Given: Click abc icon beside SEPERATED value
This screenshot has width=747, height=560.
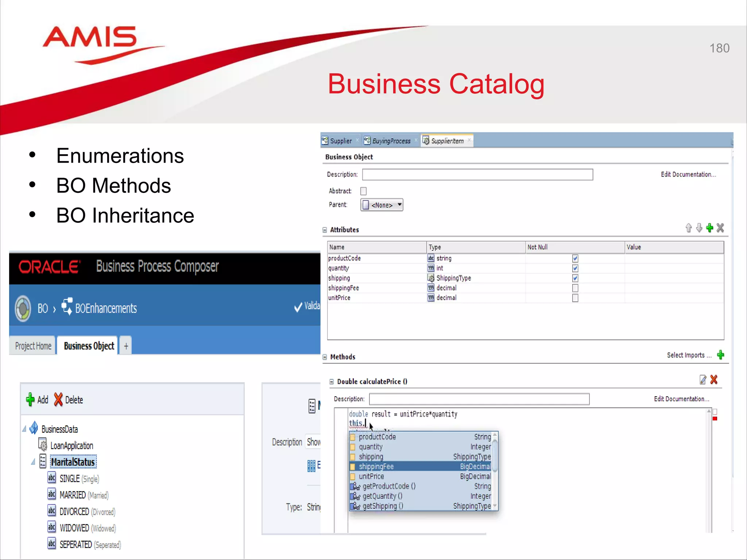Looking at the screenshot, I should coord(51,543).
